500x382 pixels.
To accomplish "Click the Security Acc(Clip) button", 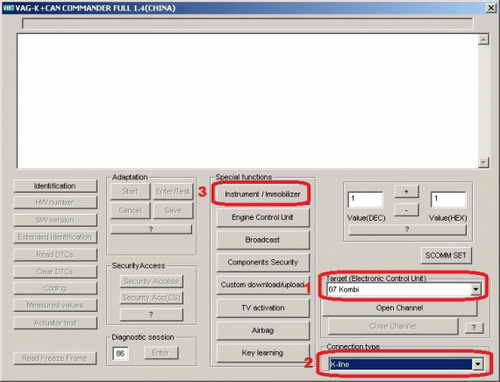I will 151,297.
